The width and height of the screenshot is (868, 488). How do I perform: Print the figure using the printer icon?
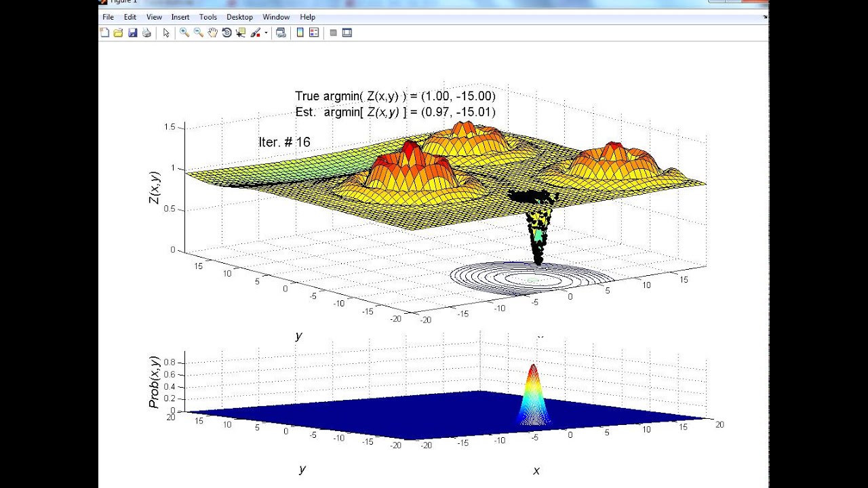[146, 33]
